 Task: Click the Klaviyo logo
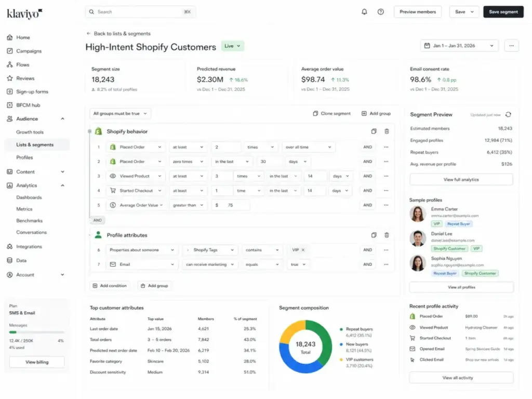(x=24, y=14)
